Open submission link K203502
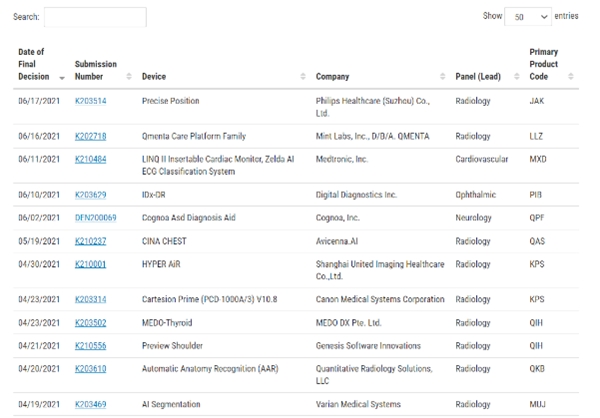Viewport: 600px width, 418px height. click(x=90, y=322)
